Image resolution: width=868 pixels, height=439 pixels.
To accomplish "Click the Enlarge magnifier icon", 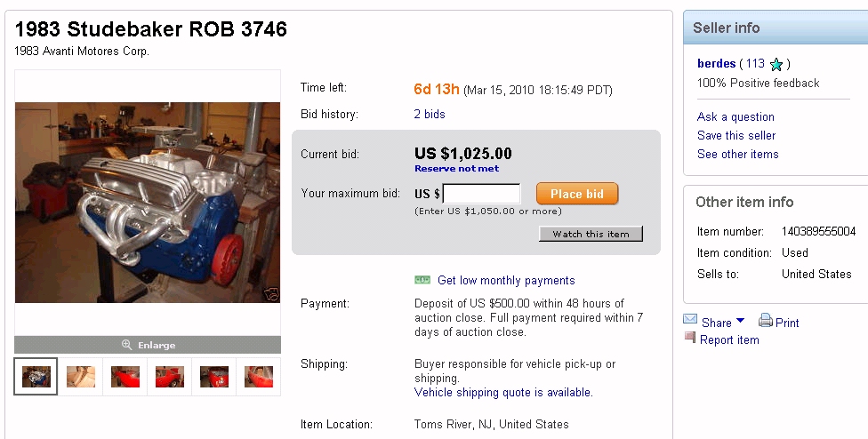I will [x=127, y=345].
